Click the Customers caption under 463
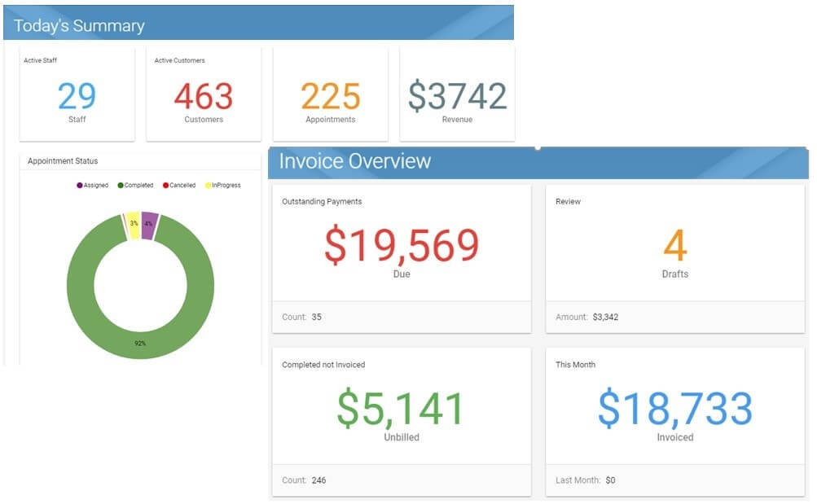817x504 pixels. point(204,119)
